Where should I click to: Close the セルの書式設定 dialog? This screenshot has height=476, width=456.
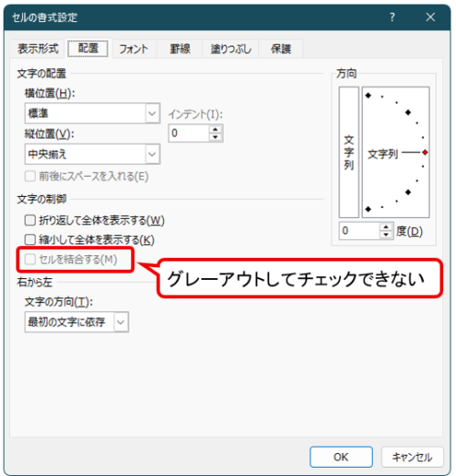click(430, 17)
